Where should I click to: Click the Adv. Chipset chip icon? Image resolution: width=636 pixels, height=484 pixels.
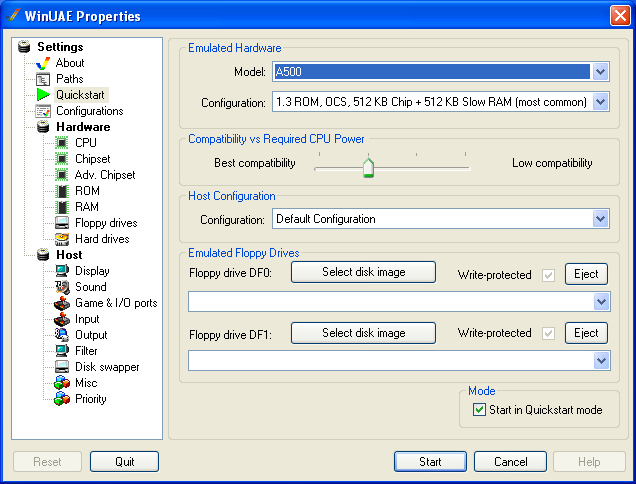62,175
